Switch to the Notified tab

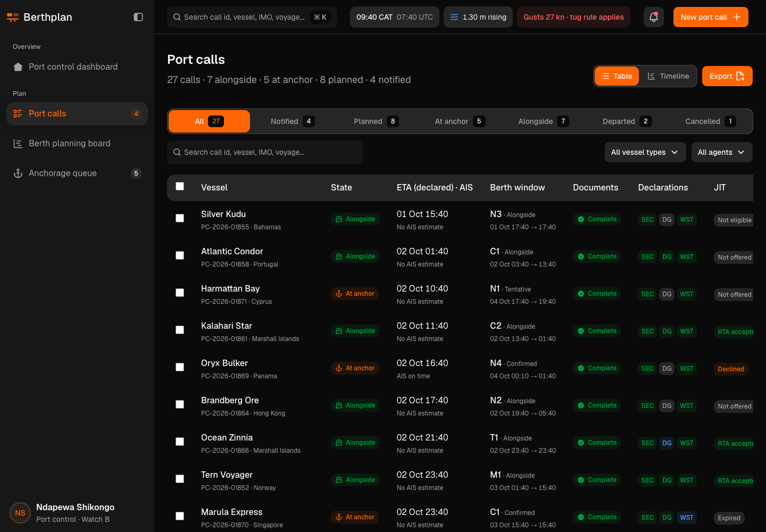tap(292, 121)
